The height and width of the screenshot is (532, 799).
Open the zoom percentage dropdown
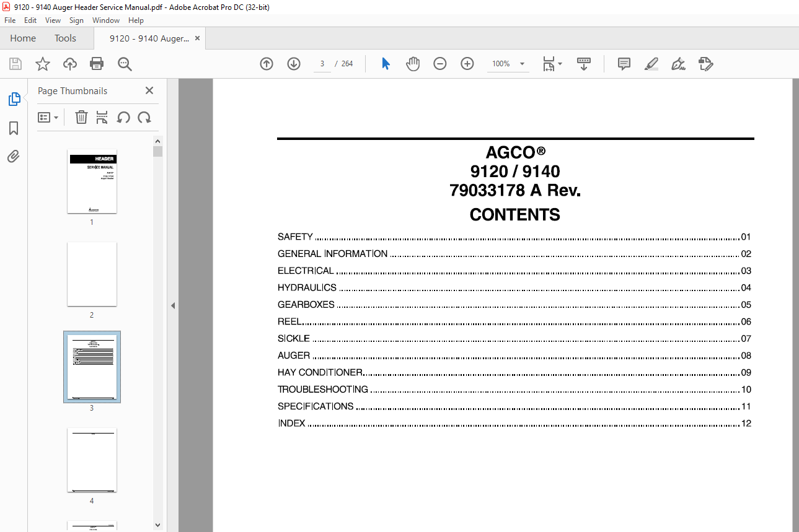pos(522,64)
